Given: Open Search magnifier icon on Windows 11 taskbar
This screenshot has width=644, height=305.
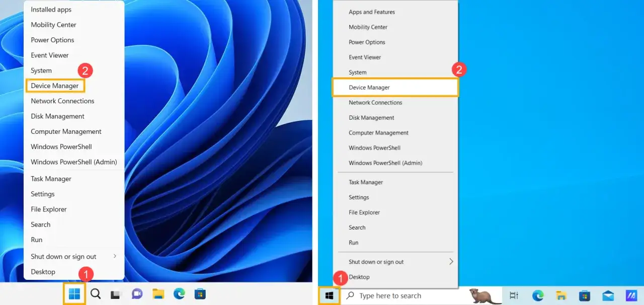Looking at the screenshot, I should point(96,294).
